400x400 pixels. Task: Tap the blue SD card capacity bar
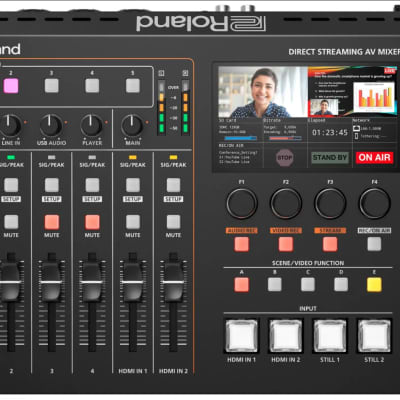click(240, 138)
